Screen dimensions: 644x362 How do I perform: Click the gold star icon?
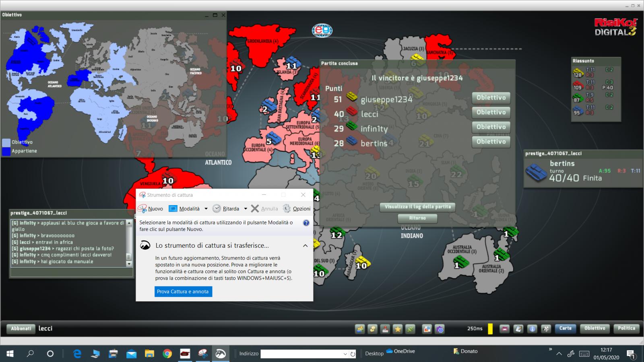pos(398,329)
